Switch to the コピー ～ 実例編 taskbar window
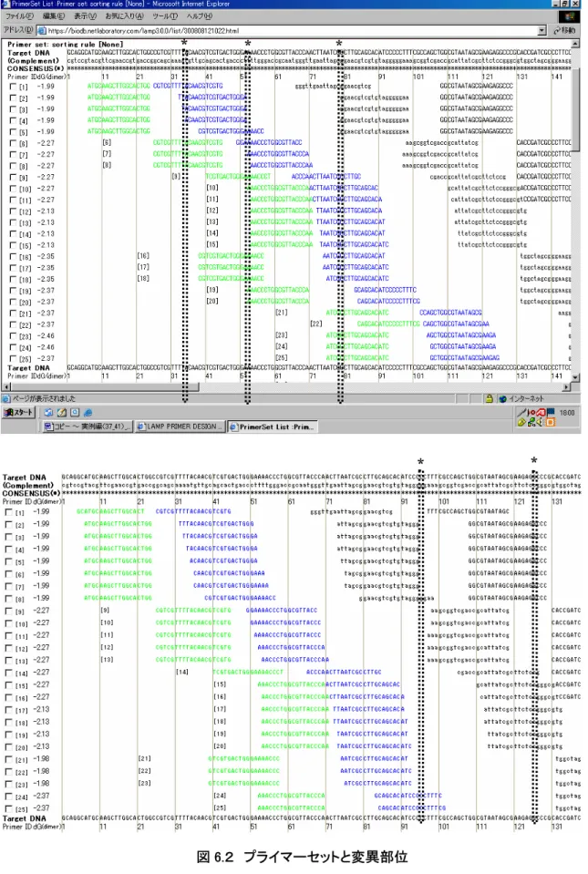 [x=88, y=427]
